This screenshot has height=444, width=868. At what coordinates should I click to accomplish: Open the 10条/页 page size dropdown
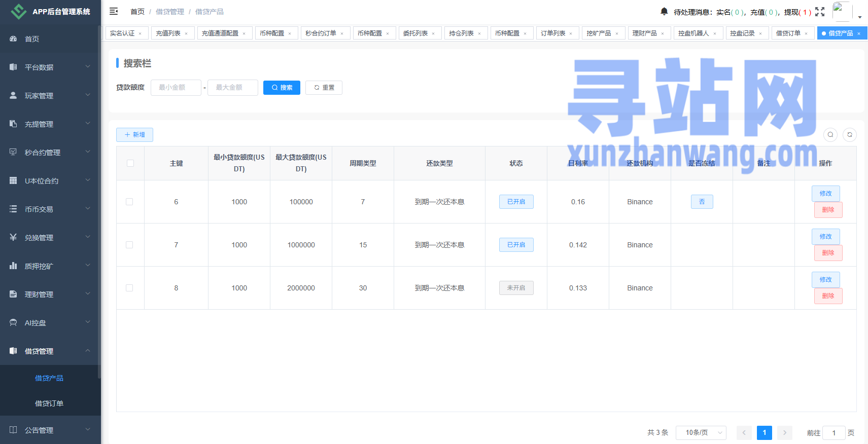[x=701, y=432]
